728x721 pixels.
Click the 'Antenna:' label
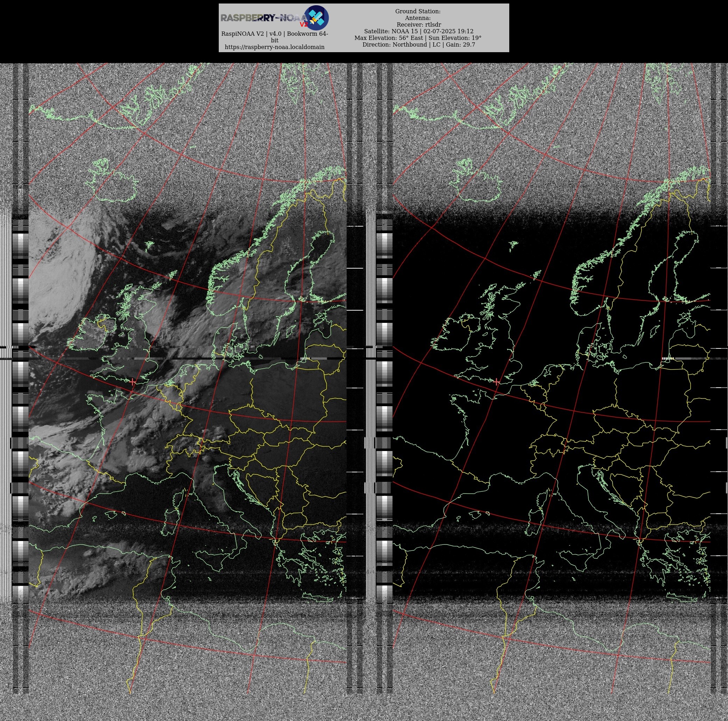coord(418,18)
